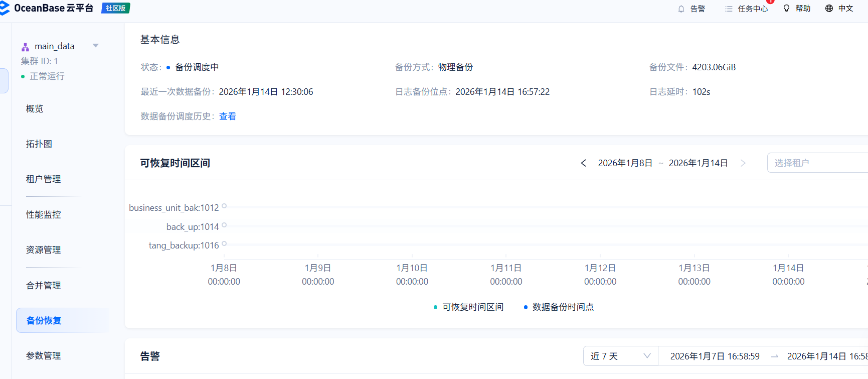Click the OceanBase logo icon
Image resolution: width=868 pixels, height=379 pixels.
(x=4, y=8)
